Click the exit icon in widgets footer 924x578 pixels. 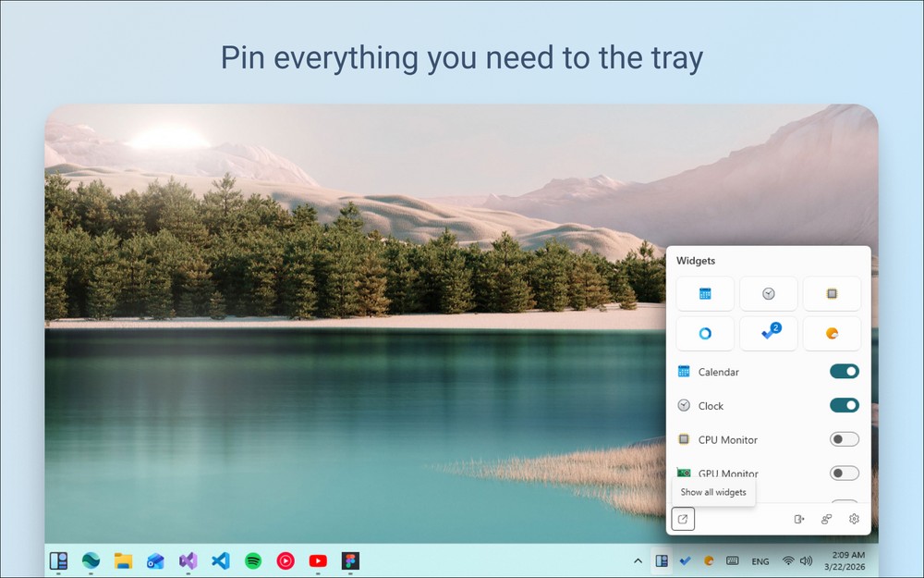coord(799,519)
